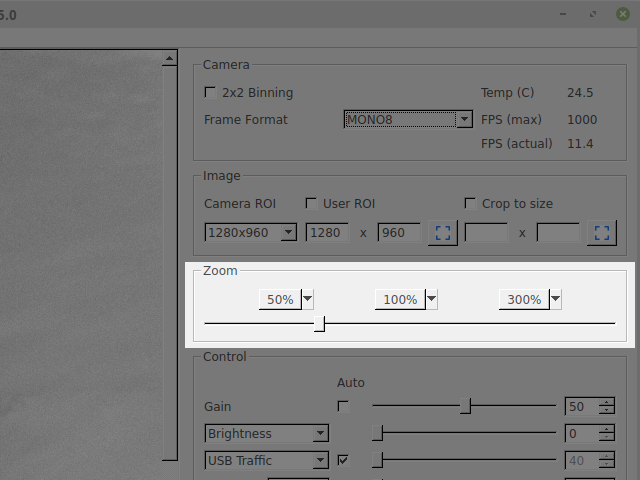
Task: Click the Gain value field showing 50
Action: (582, 406)
